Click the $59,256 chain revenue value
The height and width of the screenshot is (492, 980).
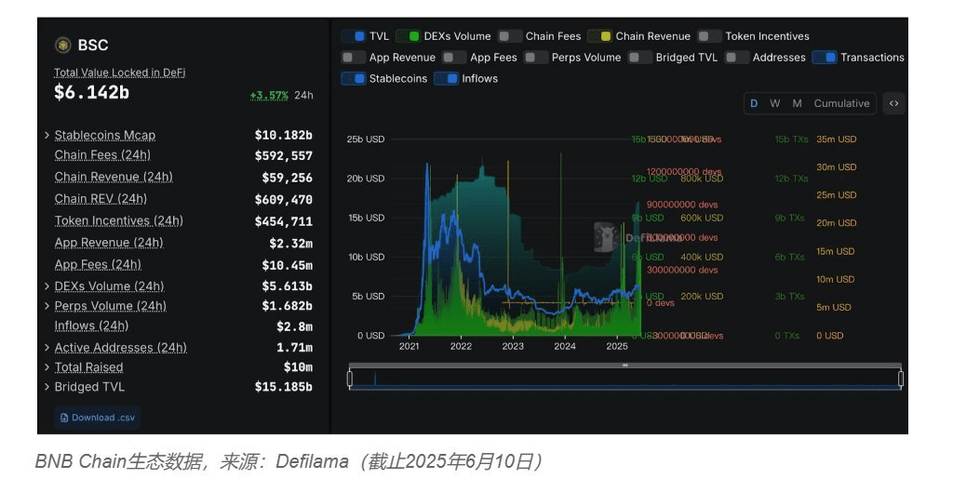click(x=287, y=178)
